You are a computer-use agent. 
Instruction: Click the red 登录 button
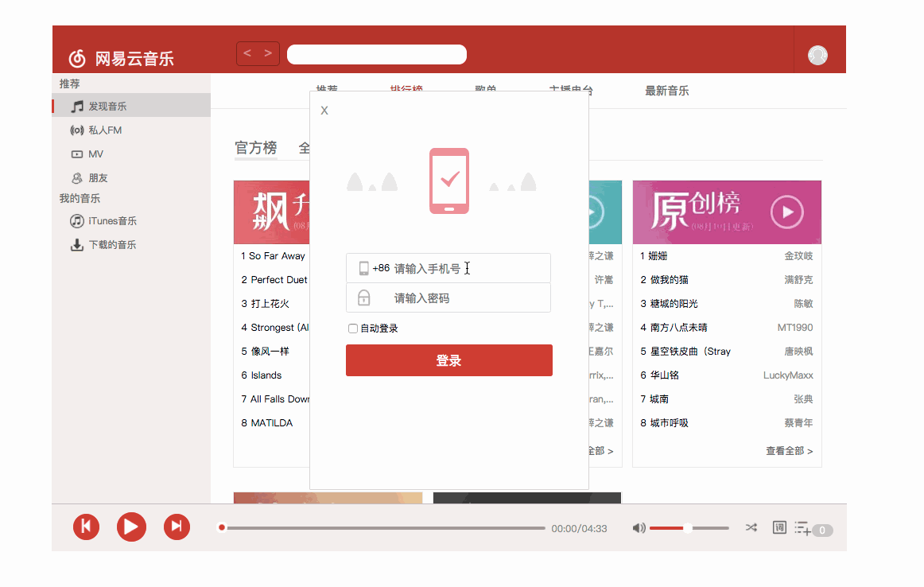click(448, 360)
